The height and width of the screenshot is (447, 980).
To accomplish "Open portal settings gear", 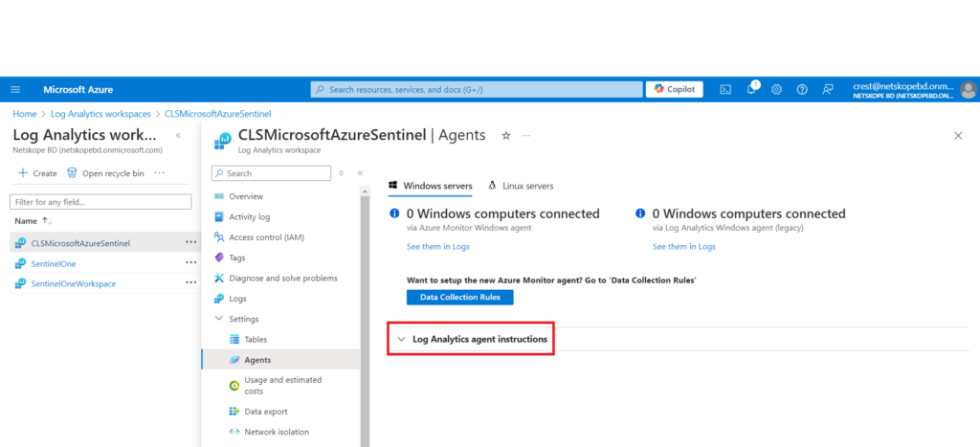I will pos(777,89).
